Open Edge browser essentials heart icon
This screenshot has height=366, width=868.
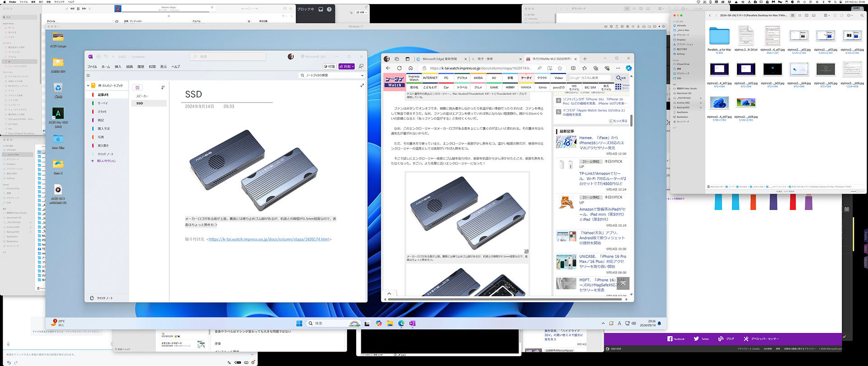click(x=607, y=68)
